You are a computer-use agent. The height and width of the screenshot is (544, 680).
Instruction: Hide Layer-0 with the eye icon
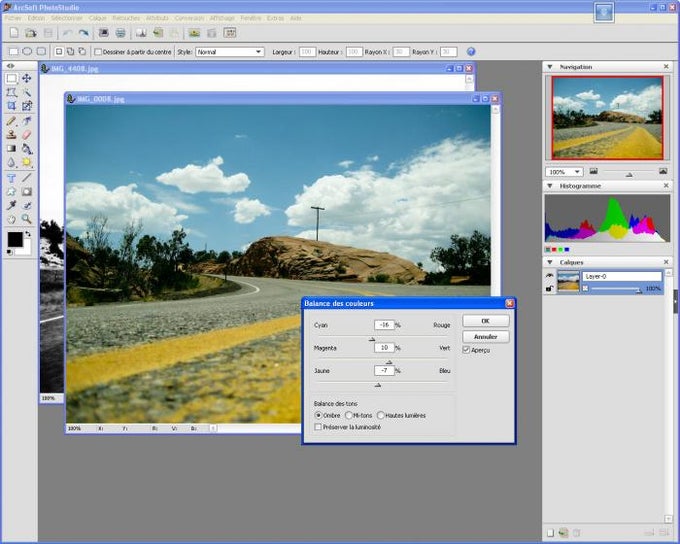pyautogui.click(x=550, y=275)
